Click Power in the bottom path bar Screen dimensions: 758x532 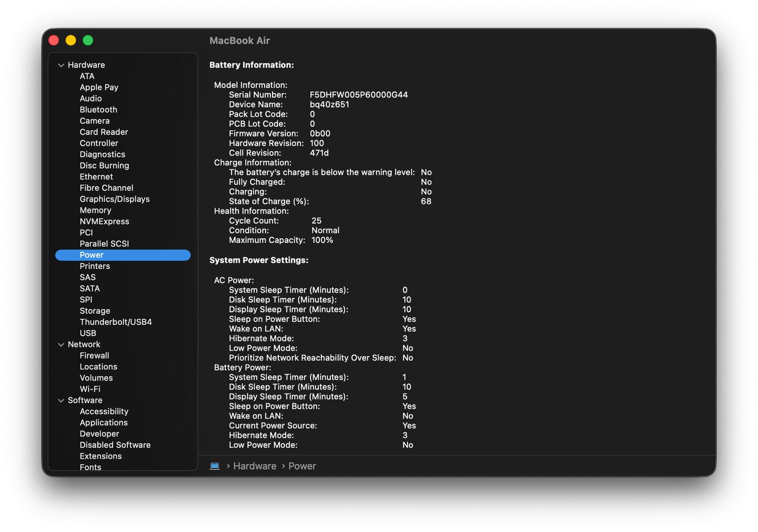(x=302, y=466)
